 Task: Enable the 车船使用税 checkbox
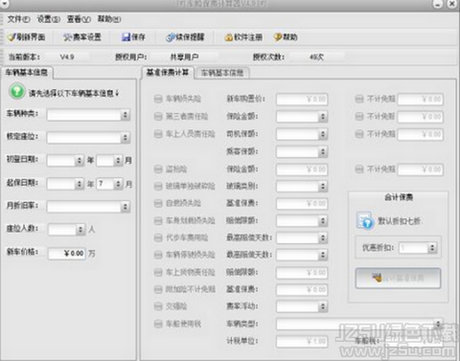pyautogui.click(x=158, y=324)
